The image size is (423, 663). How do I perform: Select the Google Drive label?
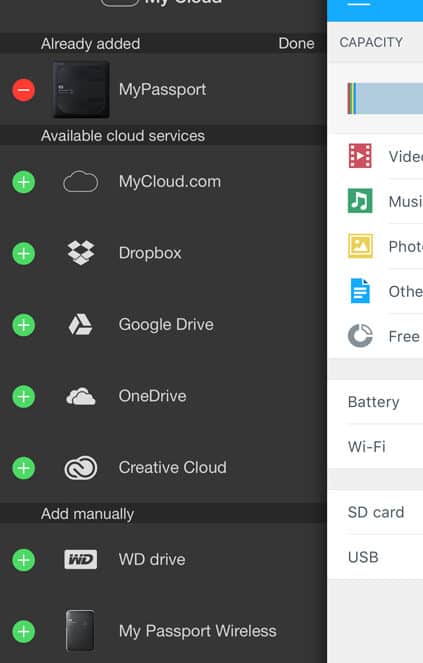click(x=166, y=325)
